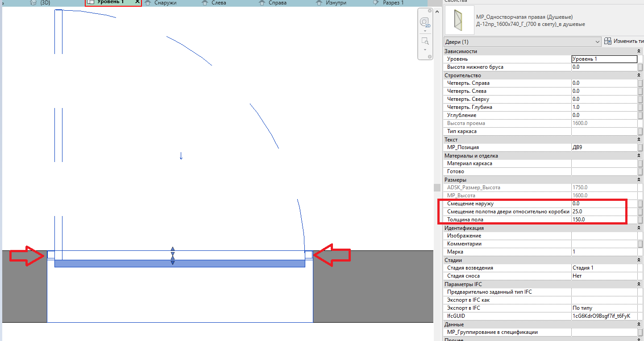
Task: Close the navigation bar with its X
Action: (x=430, y=12)
